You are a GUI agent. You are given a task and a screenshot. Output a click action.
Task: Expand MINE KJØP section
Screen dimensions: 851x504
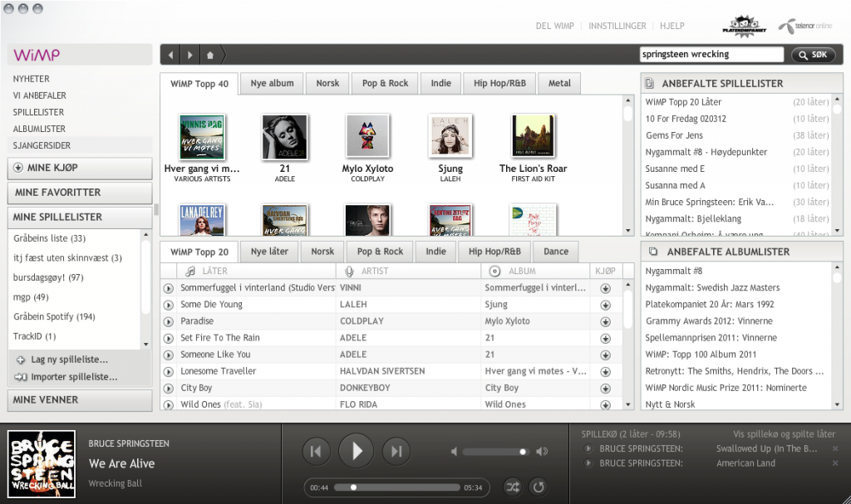point(80,169)
